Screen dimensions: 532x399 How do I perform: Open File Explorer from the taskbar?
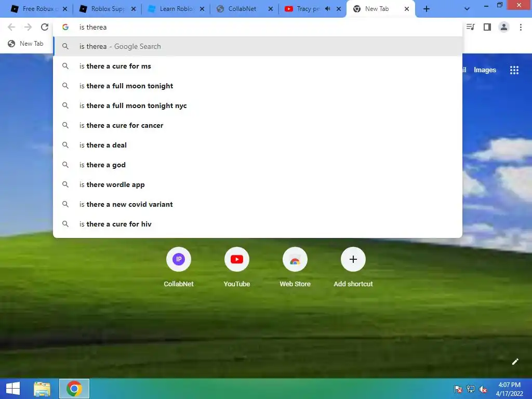42,389
